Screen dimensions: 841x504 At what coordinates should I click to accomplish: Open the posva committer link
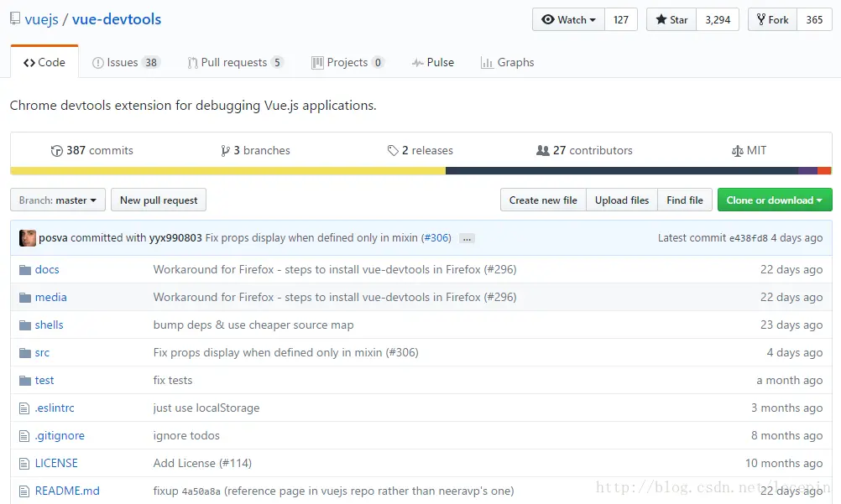53,238
